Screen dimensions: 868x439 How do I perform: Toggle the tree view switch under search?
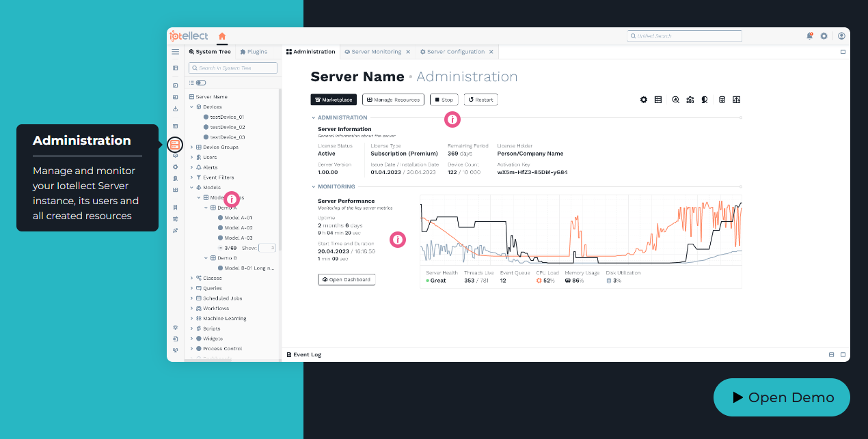[201, 83]
